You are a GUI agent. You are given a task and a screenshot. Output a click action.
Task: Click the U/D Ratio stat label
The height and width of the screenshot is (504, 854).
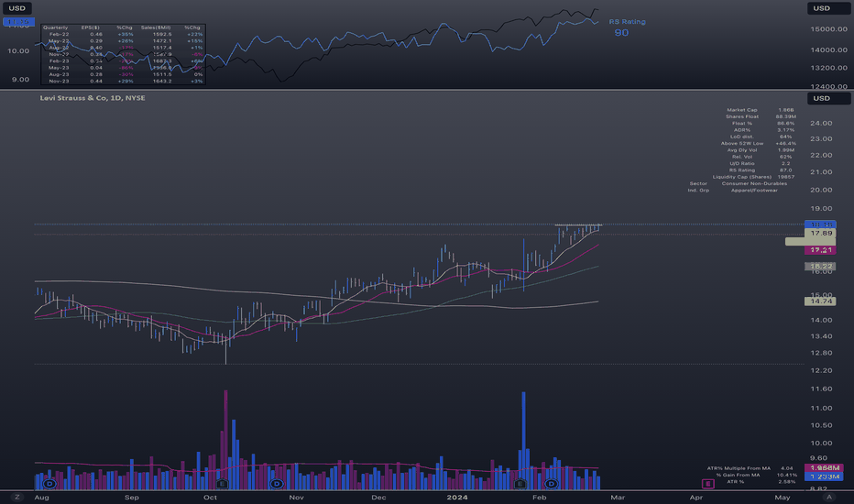pyautogui.click(x=742, y=163)
